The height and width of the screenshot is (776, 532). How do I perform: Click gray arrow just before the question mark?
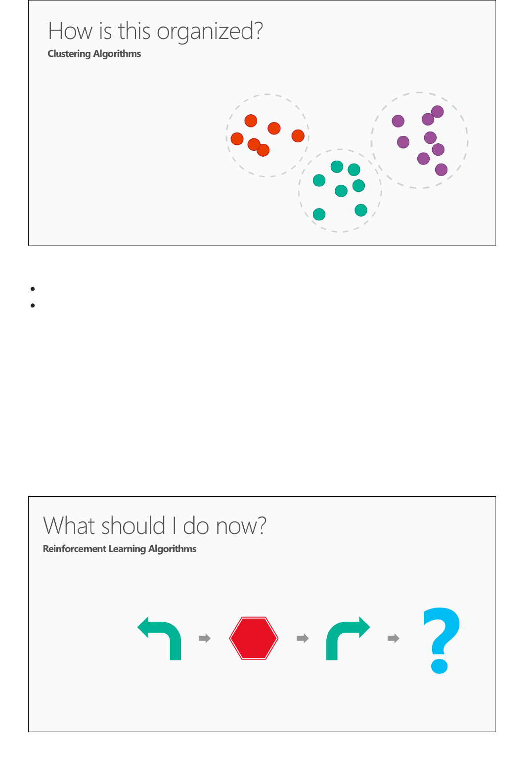pyautogui.click(x=394, y=639)
